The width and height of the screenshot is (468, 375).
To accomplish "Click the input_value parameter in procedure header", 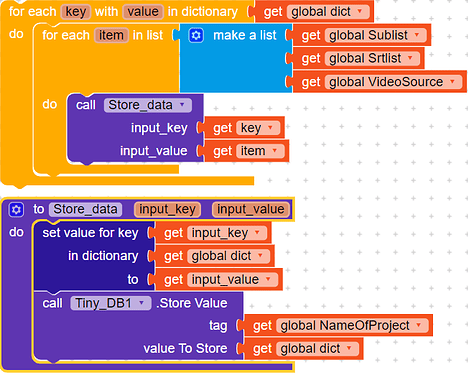I will 251,209.
